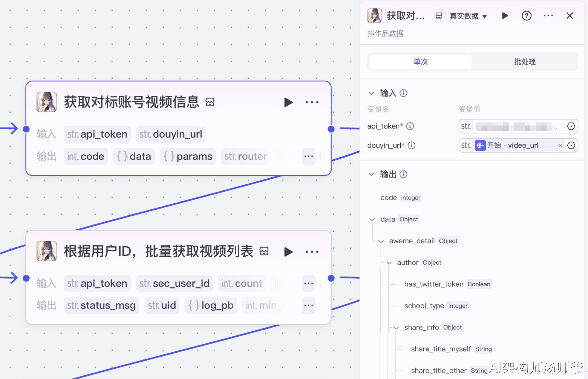Collapse aweme_detail object tree
This screenshot has height=379, width=588.
tap(381, 241)
